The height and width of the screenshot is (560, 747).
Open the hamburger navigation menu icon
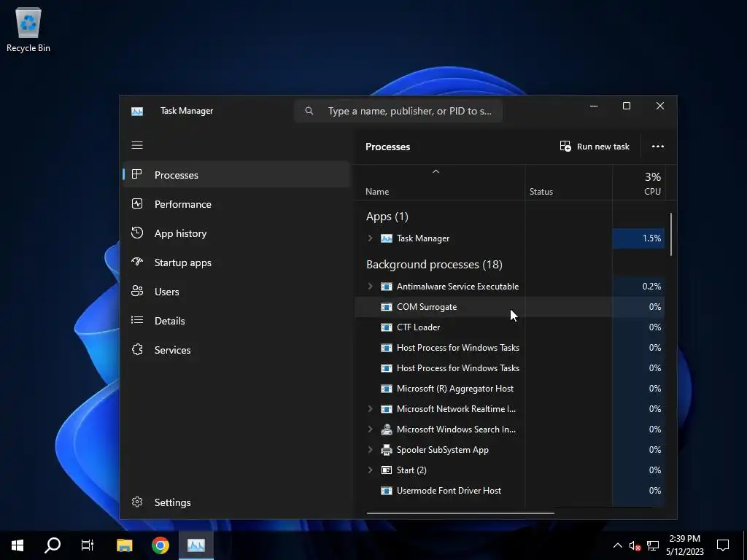click(x=137, y=145)
